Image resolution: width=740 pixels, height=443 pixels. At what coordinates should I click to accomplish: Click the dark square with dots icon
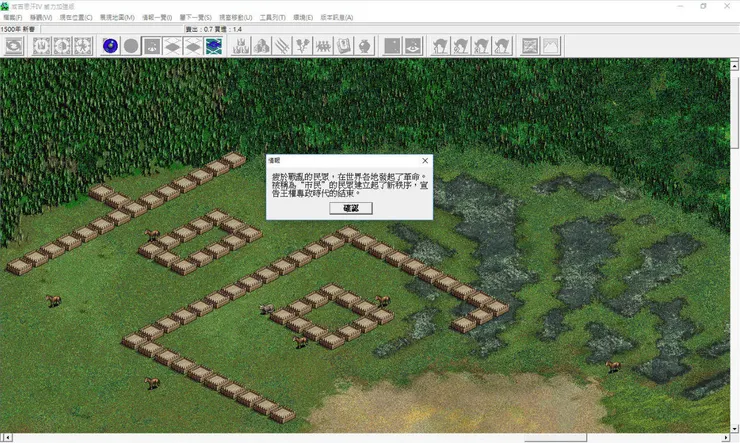click(392, 46)
